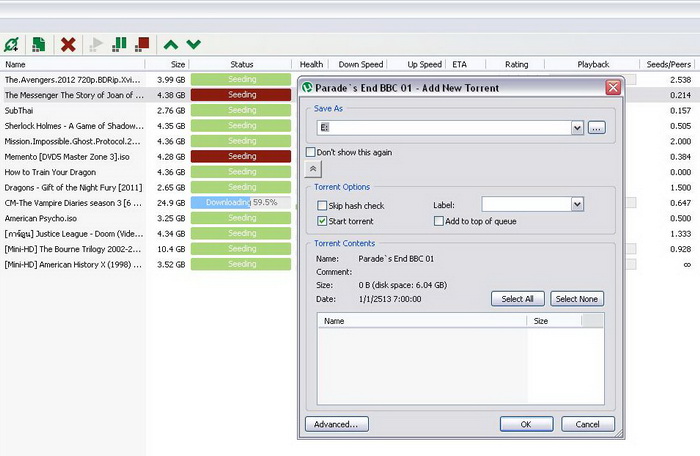Viewport: 700px width, 456px height.
Task: Select American Psycho.iso torrent
Action: pyautogui.click(x=41, y=218)
